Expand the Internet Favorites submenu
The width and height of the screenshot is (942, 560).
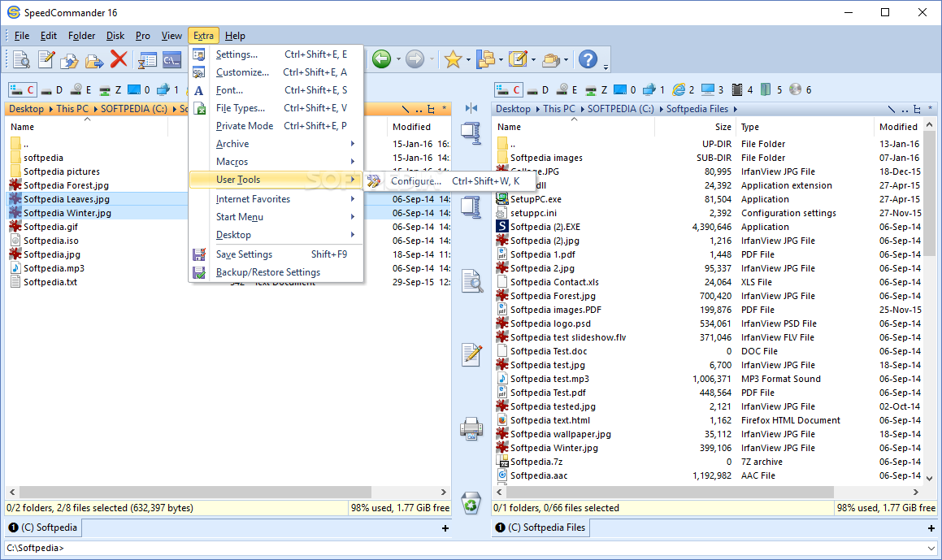[x=276, y=199]
